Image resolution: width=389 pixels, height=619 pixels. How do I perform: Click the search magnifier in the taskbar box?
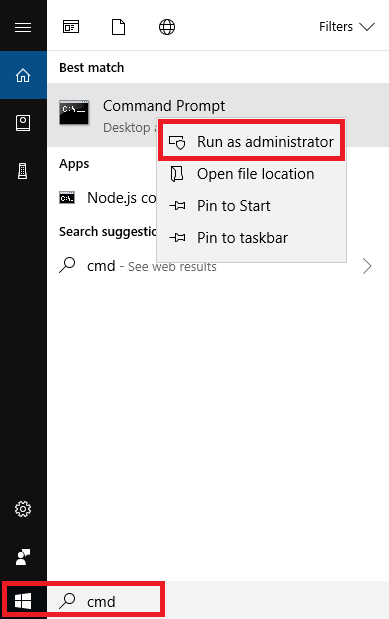coord(67,601)
